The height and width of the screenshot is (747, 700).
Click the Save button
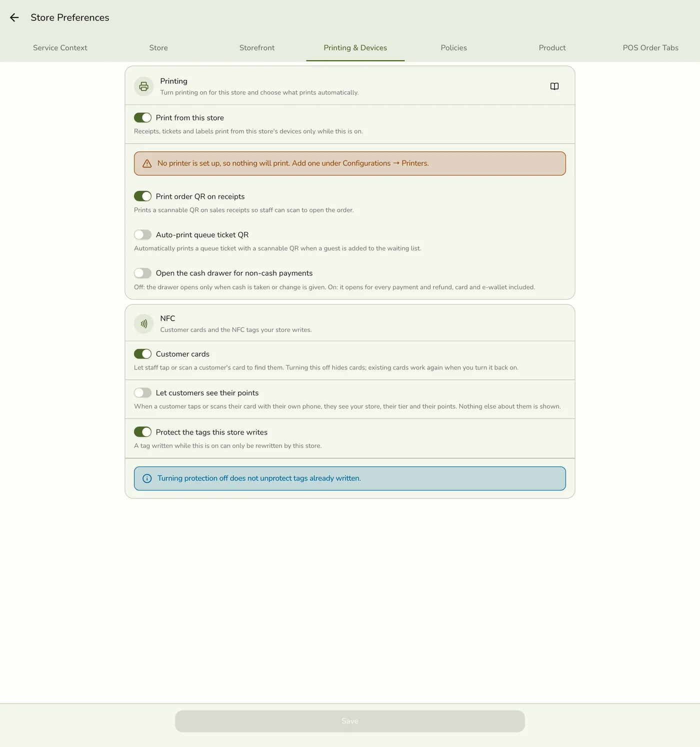[350, 721]
